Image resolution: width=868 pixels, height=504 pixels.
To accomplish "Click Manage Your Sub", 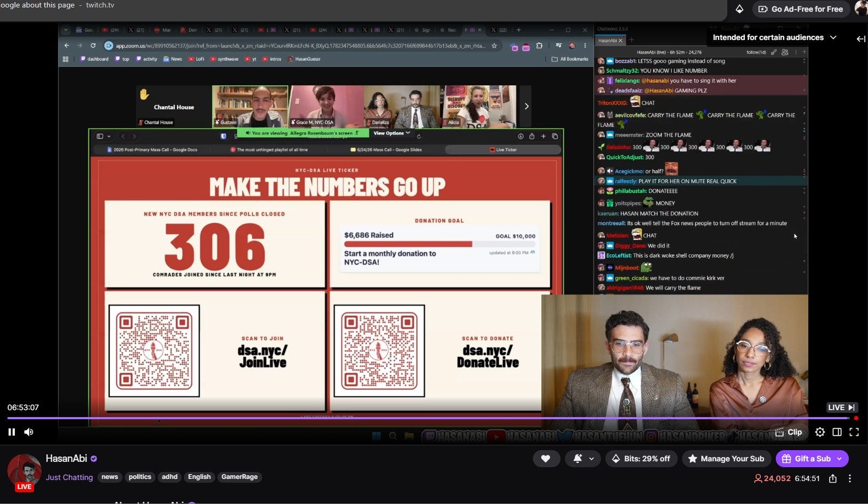I will tap(726, 459).
